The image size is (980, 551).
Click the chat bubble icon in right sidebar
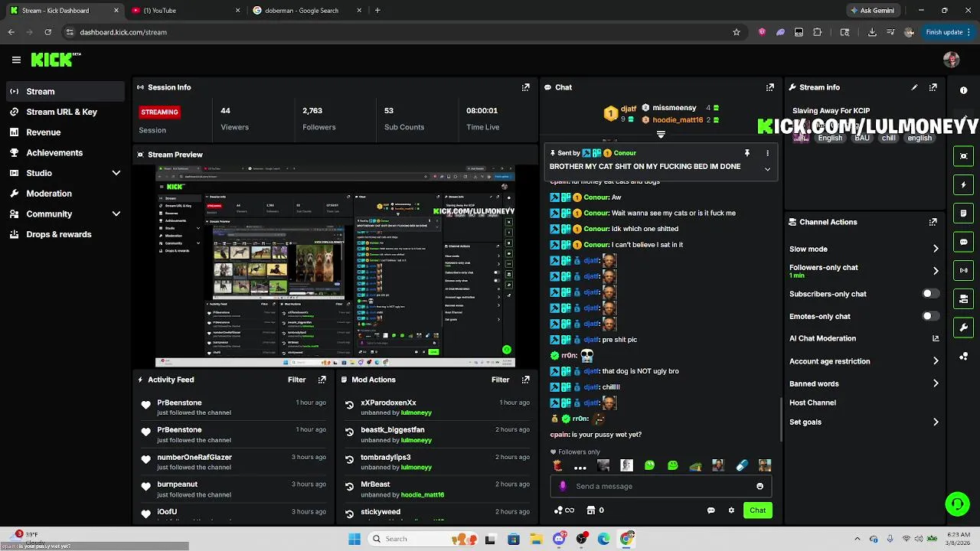[x=963, y=242]
